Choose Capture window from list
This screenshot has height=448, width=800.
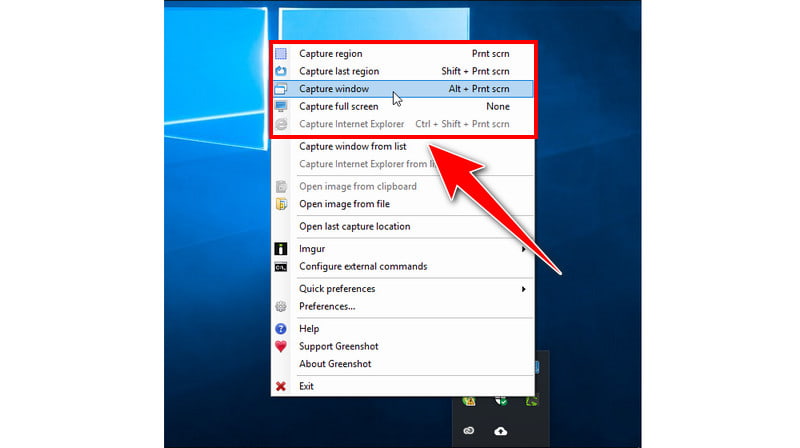[x=352, y=146]
